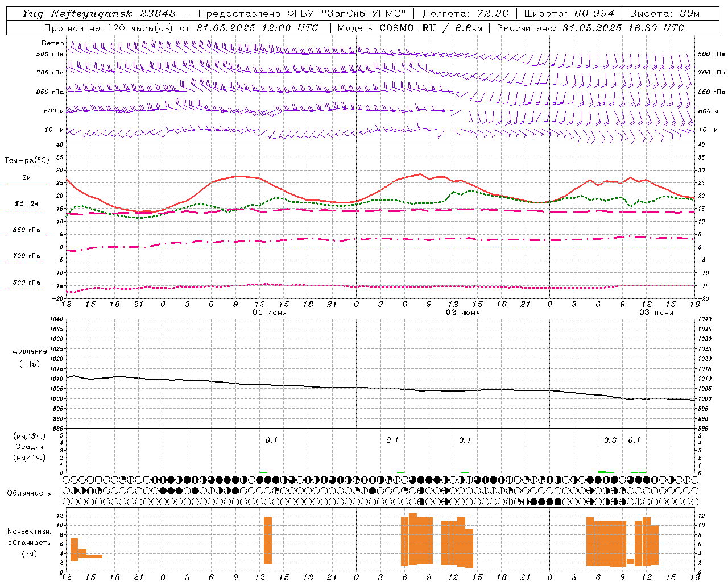728x582 pixels.
Task: Select the 'Предоставлено ФГБУ "ЗапСиб УГМС"' text
Action: tap(302, 14)
